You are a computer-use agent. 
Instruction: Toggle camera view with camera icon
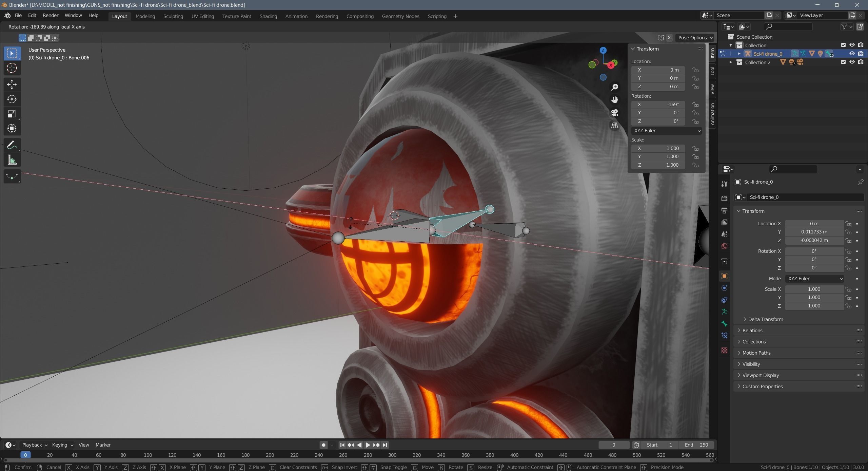pos(615,113)
